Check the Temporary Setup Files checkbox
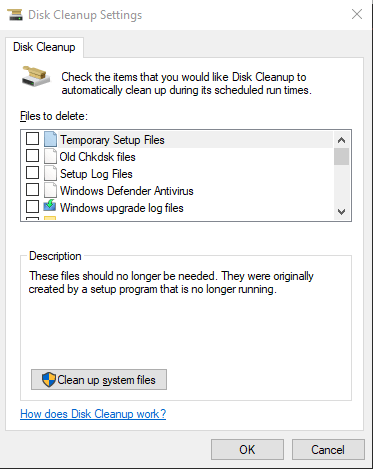 [x=32, y=138]
